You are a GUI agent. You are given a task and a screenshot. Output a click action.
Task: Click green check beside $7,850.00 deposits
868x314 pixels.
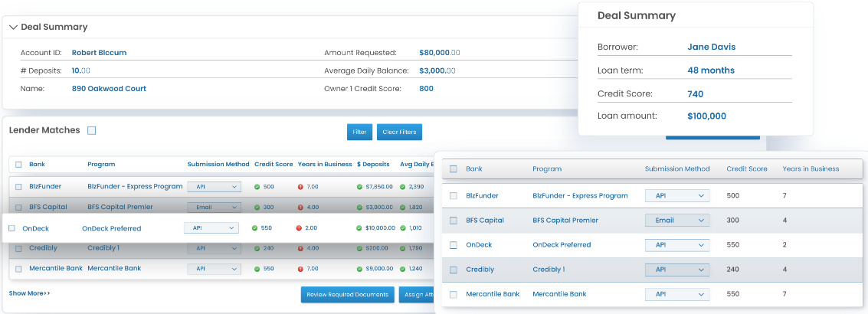(359, 187)
